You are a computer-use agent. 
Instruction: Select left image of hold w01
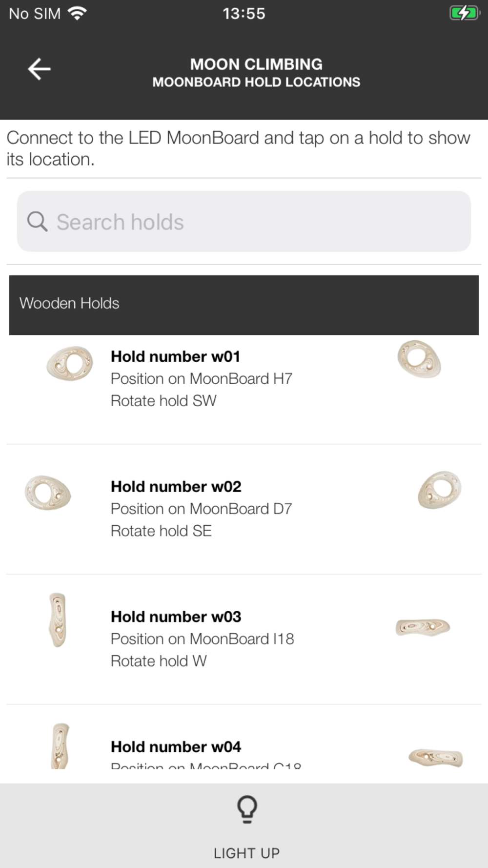point(70,364)
